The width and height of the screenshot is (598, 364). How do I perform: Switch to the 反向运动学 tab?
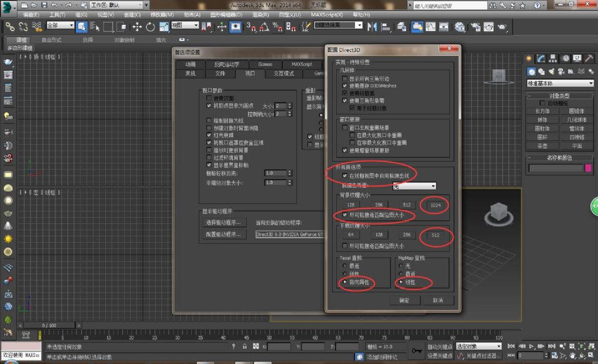click(x=227, y=64)
